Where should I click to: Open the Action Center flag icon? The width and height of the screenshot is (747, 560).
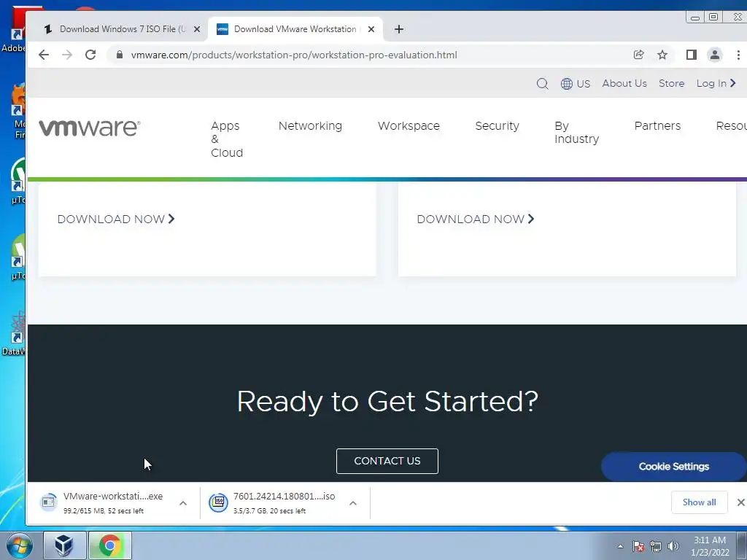click(638, 546)
